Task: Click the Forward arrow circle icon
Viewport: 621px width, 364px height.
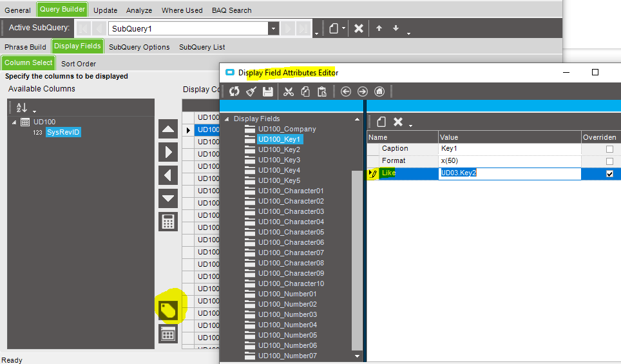Action: [363, 91]
